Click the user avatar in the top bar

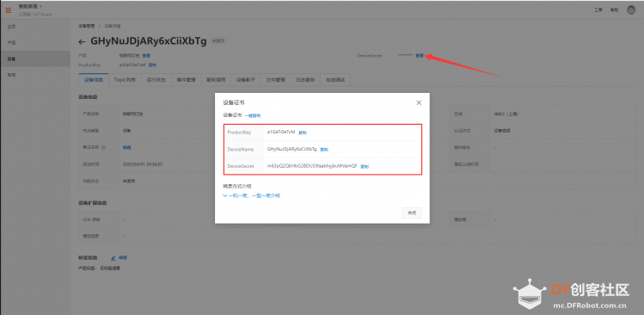(x=631, y=9)
